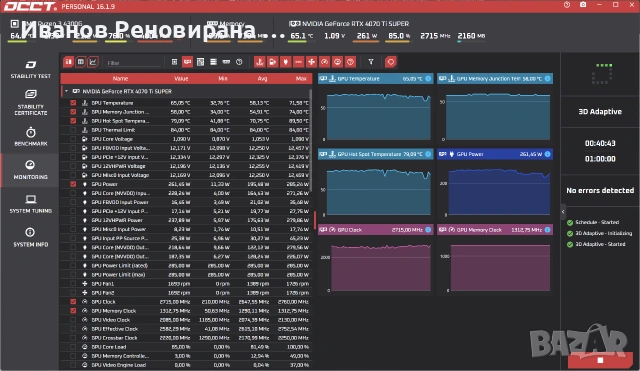This screenshot has height=371, width=640.
Task: Take a screenshot with the camera icon
Action: [x=583, y=5]
